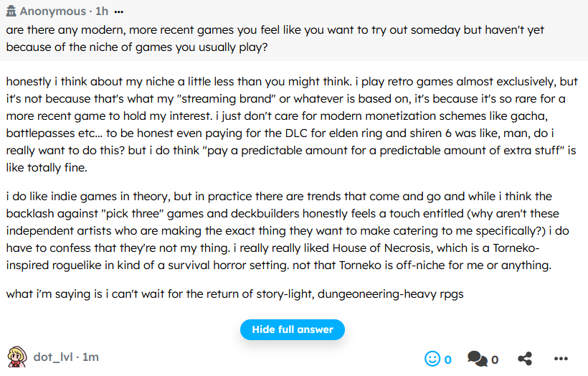Click the comment count next to bubble
588x376 pixels.
(x=495, y=359)
